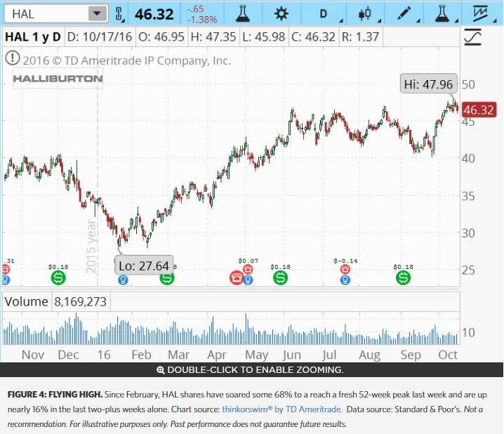This screenshot has height=434, width=504.
Task: Click the Hi: 47.96 price bubble
Action: pyautogui.click(x=428, y=84)
